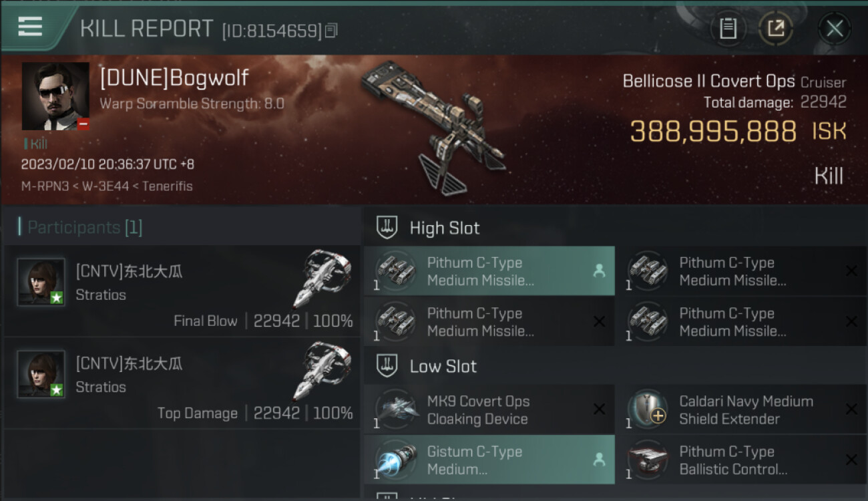Viewport: 868px width, 501px height.
Task: Select Caldari Navy Medium Shield Extender icon
Action: 648,409
